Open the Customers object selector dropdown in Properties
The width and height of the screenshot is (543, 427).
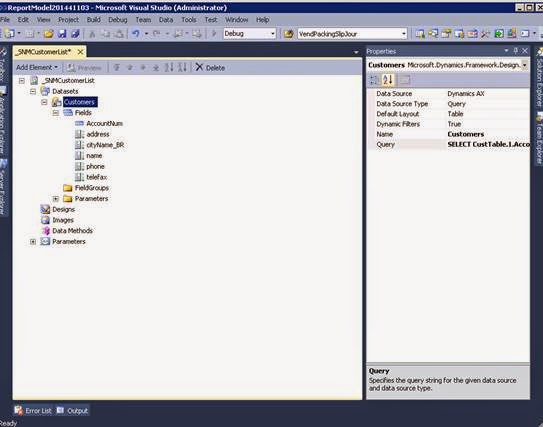(x=525, y=65)
